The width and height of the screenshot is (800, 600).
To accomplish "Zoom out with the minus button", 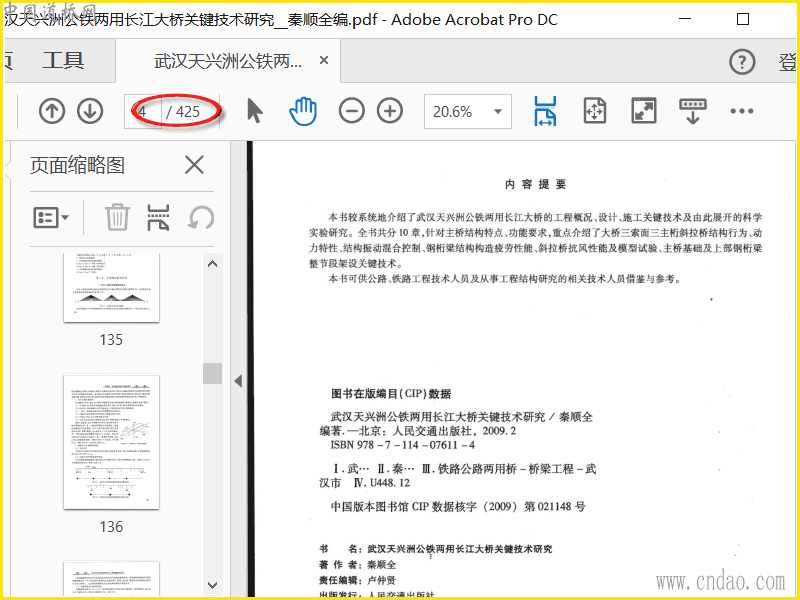I will click(352, 111).
